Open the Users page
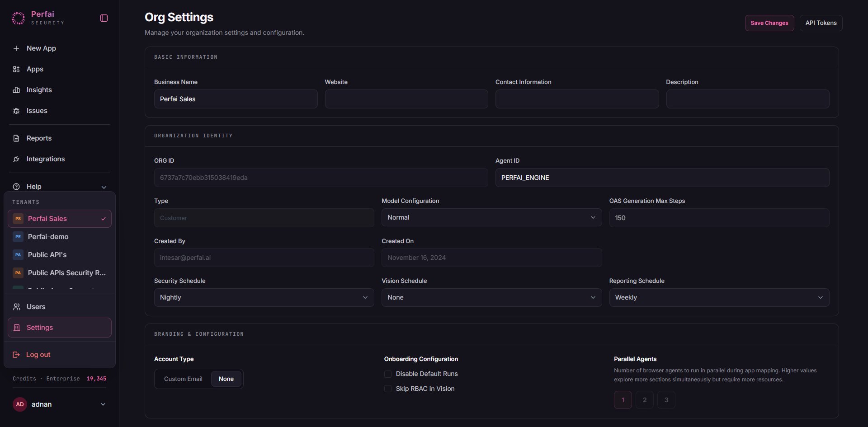This screenshot has height=427, width=868. [x=60, y=307]
